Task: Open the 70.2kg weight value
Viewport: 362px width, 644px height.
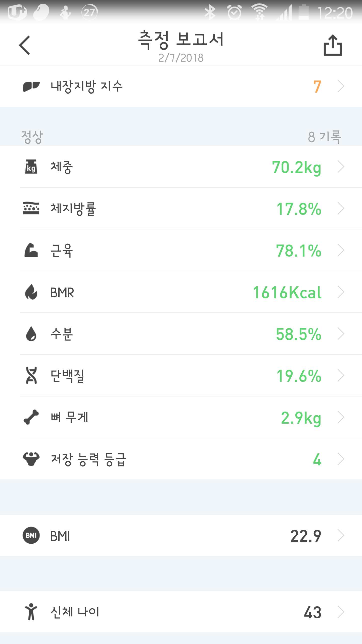Action: pos(297,167)
